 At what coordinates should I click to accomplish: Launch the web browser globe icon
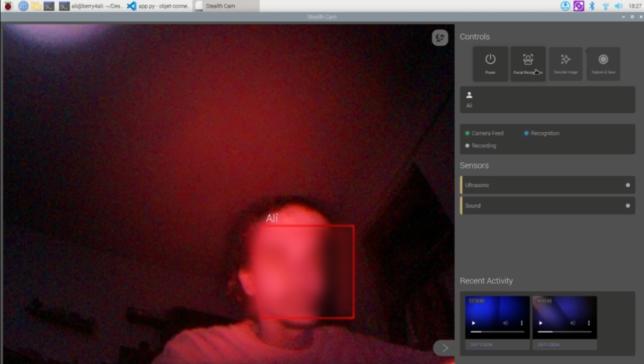coord(23,6)
